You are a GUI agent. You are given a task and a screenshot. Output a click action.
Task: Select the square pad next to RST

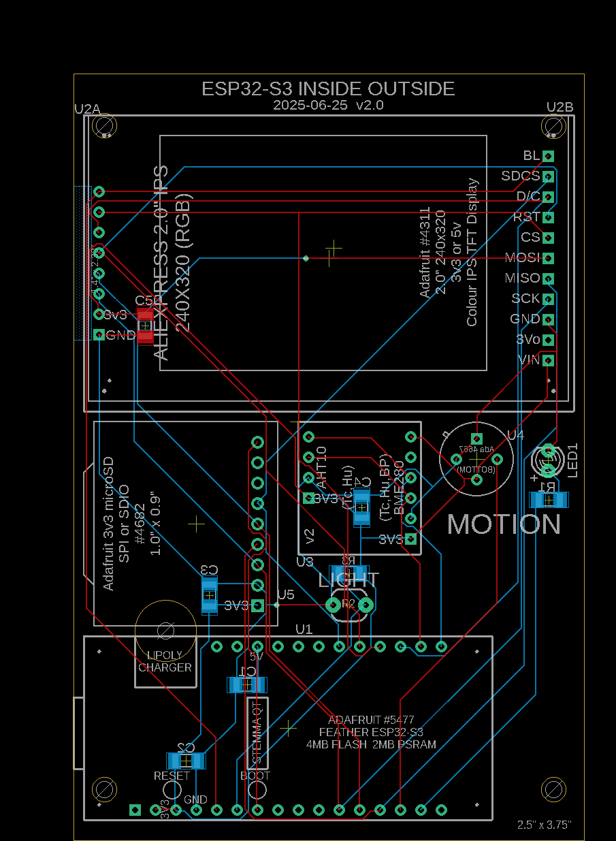point(548,217)
